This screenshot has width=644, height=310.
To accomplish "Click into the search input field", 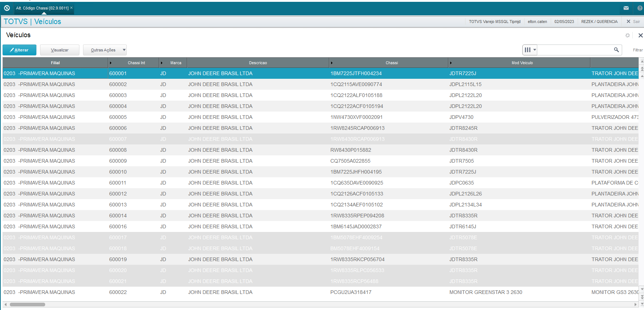I will tap(574, 50).
